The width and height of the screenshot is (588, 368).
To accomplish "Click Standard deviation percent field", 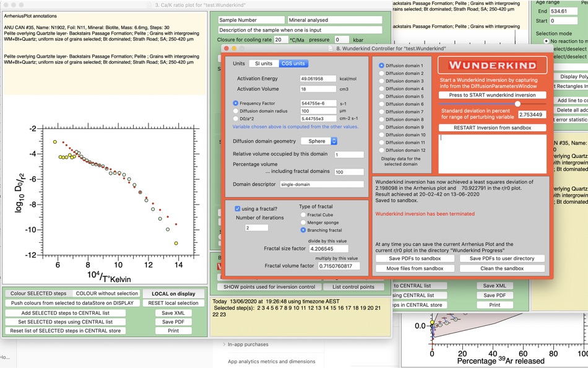I will coord(532,115).
